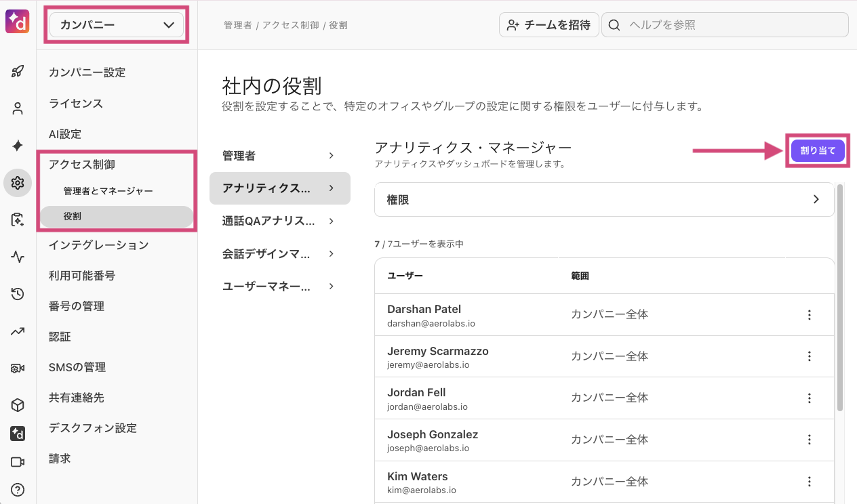
Task: Open the カンパニー dropdown
Action: [115, 24]
